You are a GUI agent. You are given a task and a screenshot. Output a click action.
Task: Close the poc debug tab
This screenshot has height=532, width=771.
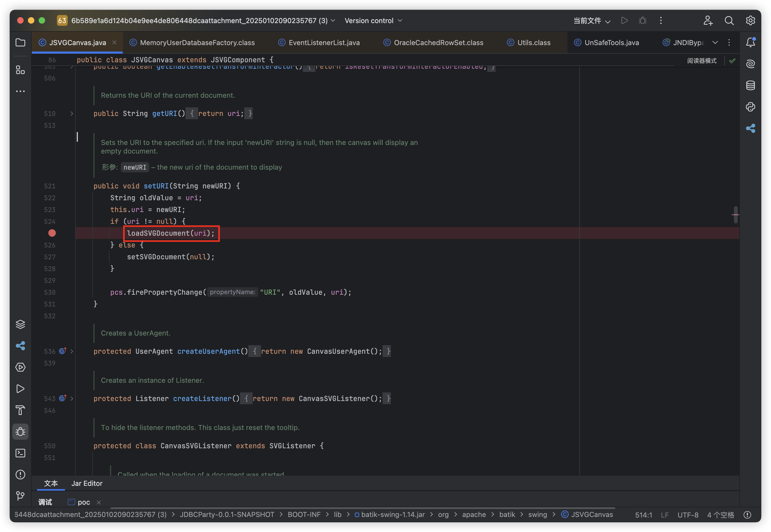pos(99,502)
